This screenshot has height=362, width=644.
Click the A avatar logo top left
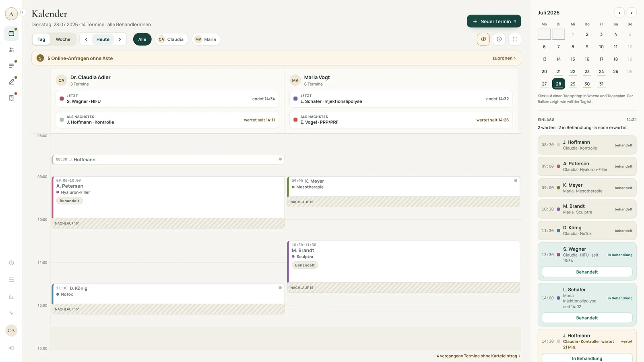click(11, 14)
